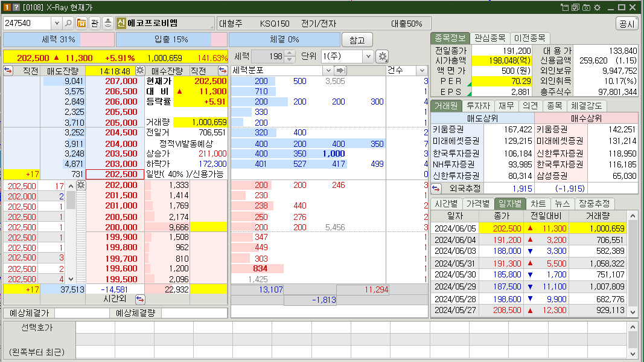Click the 세력 198 value field

pos(267,56)
